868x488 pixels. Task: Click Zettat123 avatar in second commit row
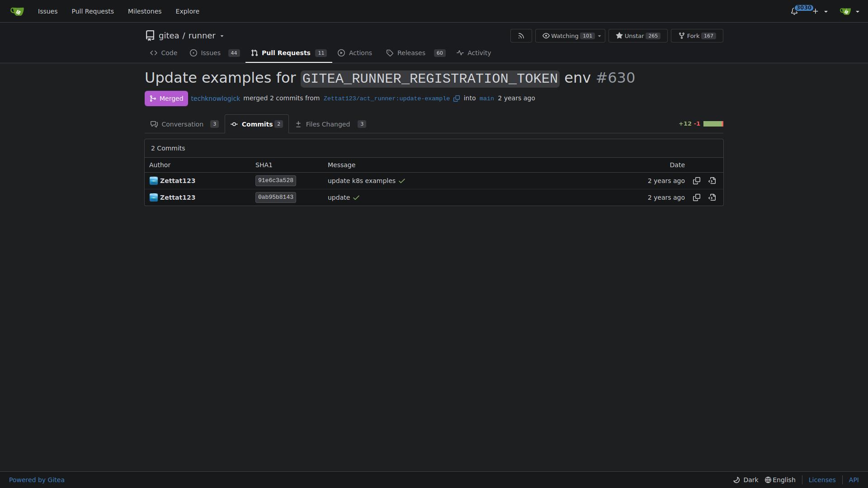coord(154,197)
